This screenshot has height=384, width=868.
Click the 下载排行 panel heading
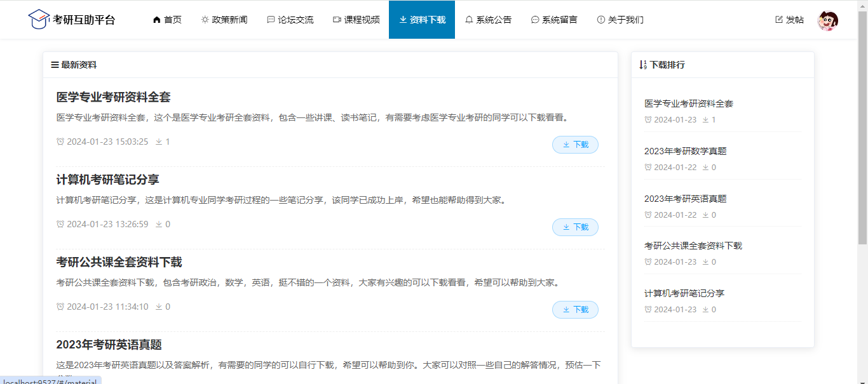pyautogui.click(x=667, y=65)
